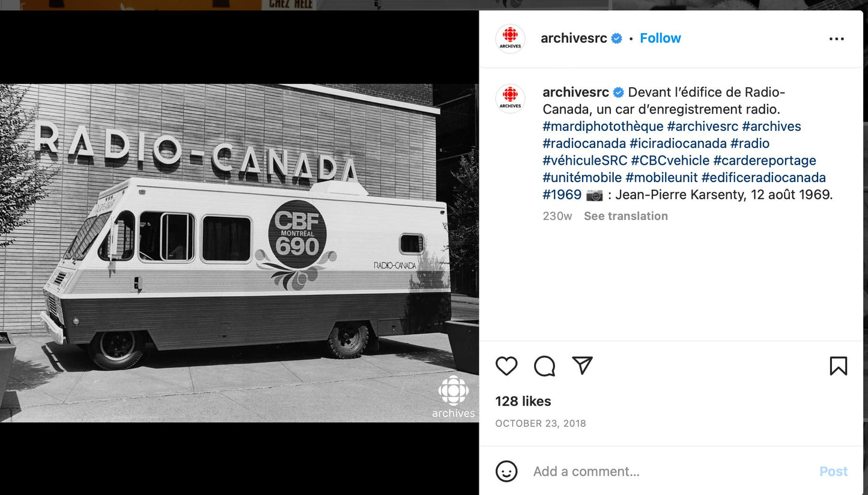
Task: Open the #mardiphotothèque hashtag
Action: pos(603,127)
